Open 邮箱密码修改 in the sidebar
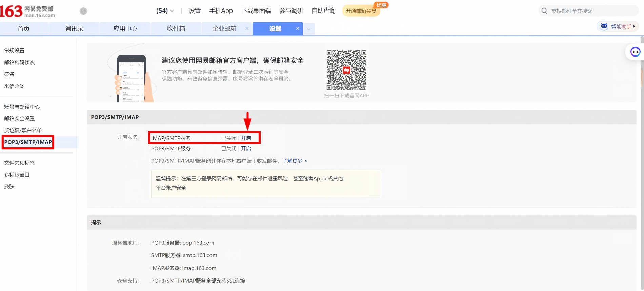 pos(19,62)
